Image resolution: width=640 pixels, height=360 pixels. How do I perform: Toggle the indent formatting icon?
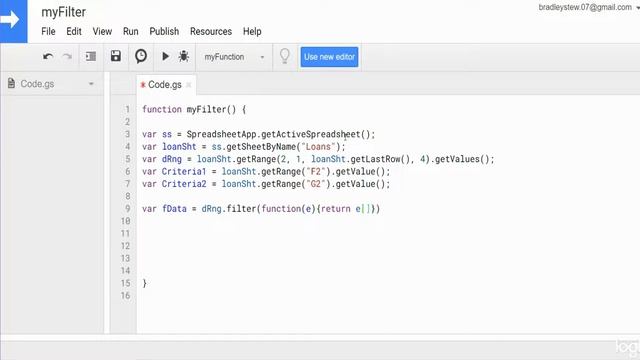(x=91, y=56)
